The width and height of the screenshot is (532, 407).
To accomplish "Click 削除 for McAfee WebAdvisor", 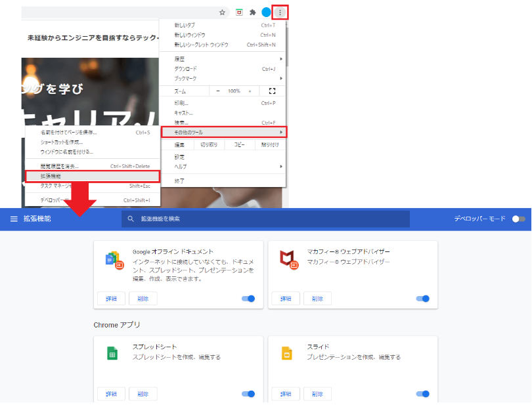I will 317,299.
